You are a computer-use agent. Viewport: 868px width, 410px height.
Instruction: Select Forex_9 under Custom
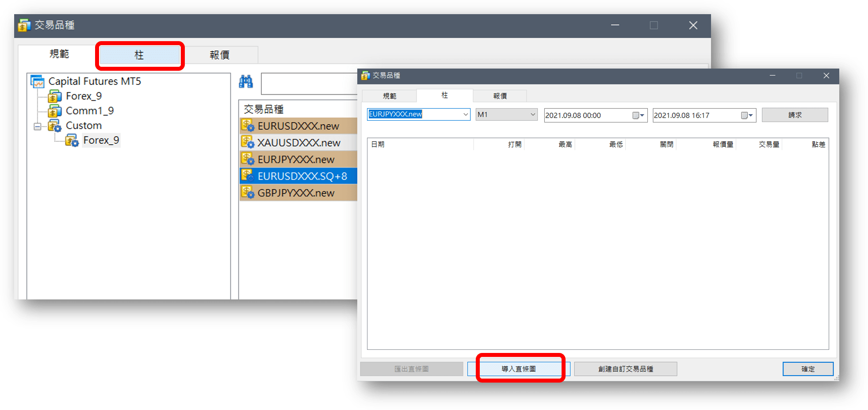click(x=101, y=141)
